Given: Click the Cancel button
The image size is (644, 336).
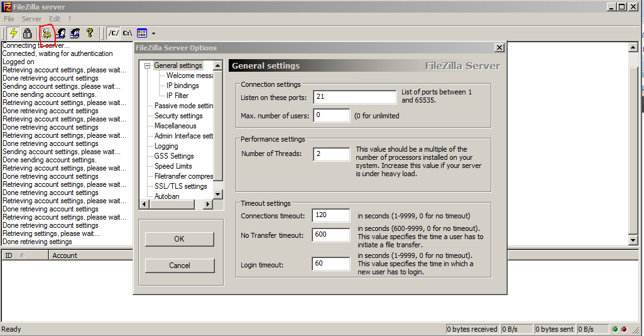Looking at the screenshot, I should 180,266.
